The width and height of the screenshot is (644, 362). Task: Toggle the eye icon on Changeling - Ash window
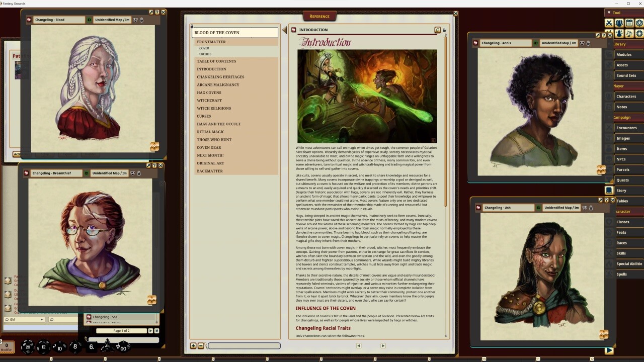tap(585, 208)
